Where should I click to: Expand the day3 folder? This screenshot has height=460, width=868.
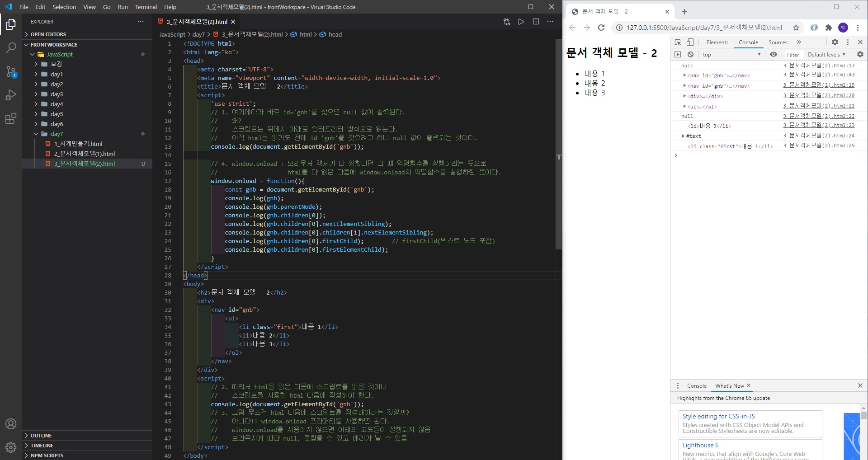click(x=87, y=94)
